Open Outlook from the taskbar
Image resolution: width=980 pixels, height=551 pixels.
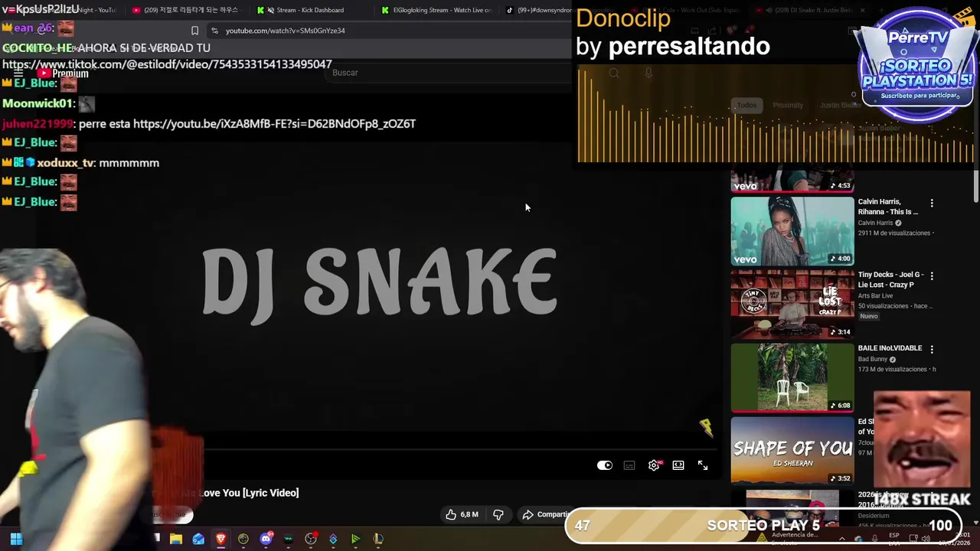click(198, 539)
